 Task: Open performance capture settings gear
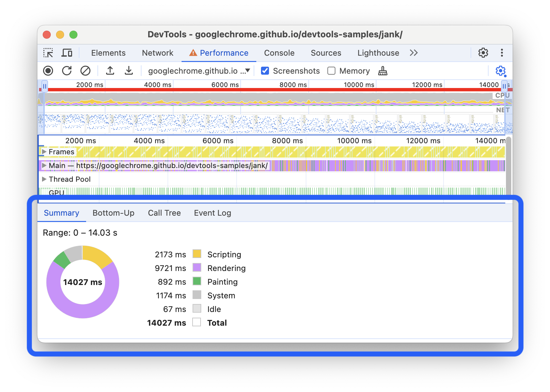click(501, 71)
